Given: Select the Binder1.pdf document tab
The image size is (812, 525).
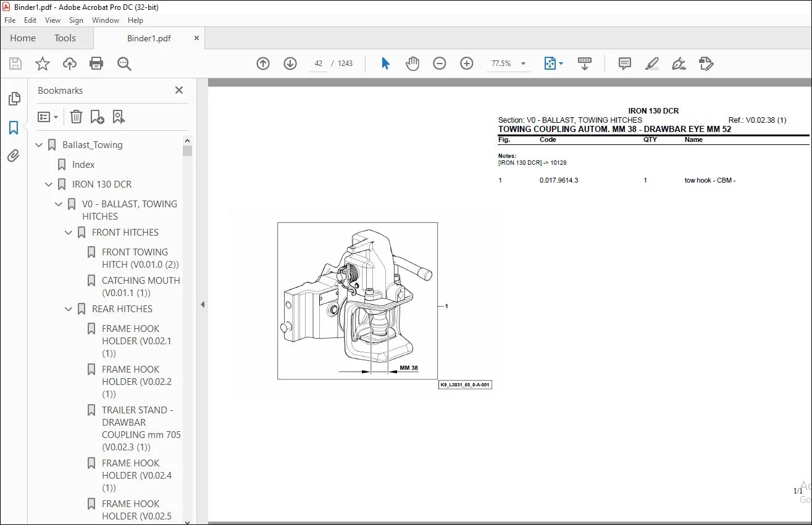Looking at the screenshot, I should click(x=149, y=38).
